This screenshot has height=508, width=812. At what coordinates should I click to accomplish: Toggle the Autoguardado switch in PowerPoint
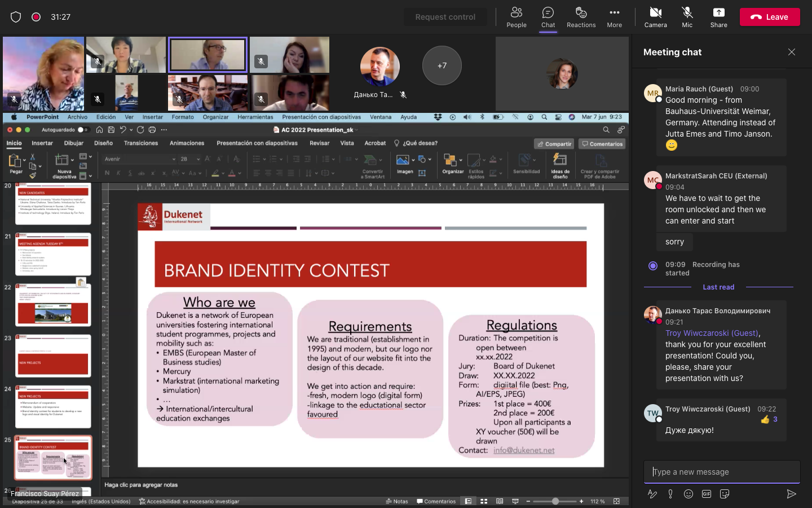pos(82,130)
